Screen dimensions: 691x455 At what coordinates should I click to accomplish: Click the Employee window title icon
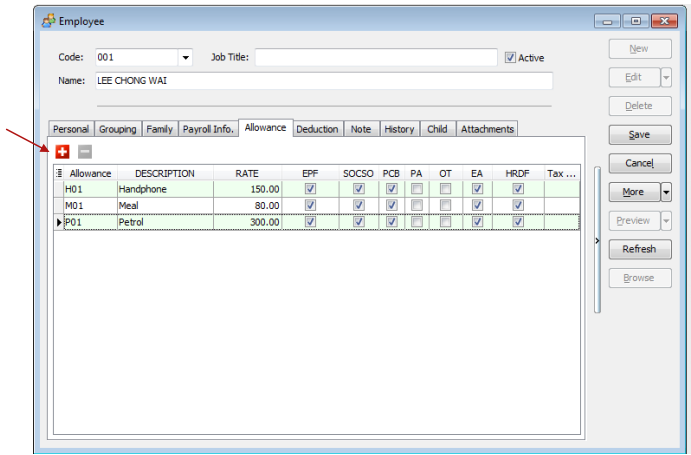(48, 20)
